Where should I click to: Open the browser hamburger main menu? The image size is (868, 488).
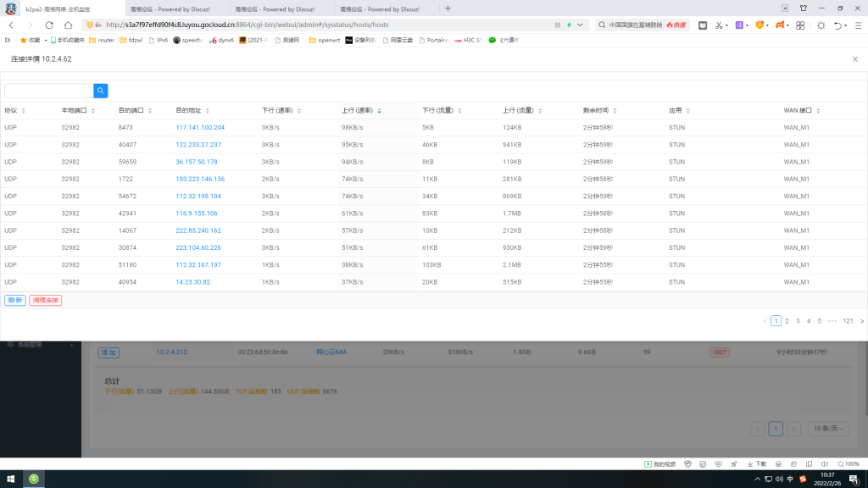(858, 25)
